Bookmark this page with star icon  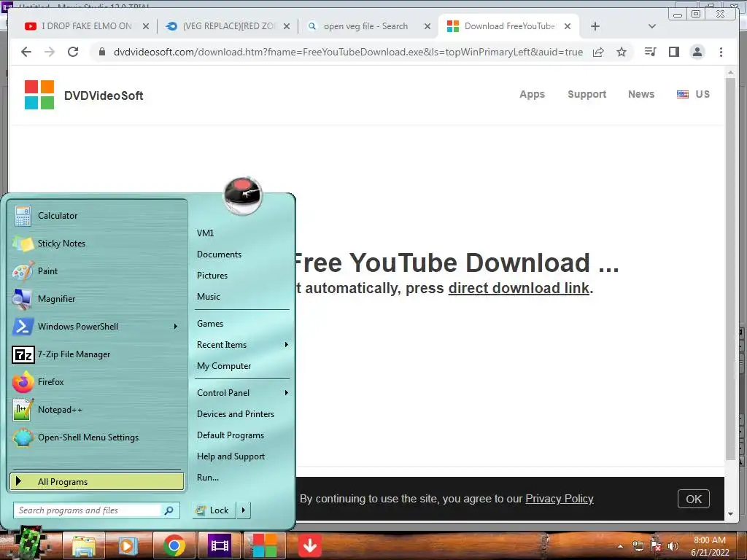coord(622,52)
